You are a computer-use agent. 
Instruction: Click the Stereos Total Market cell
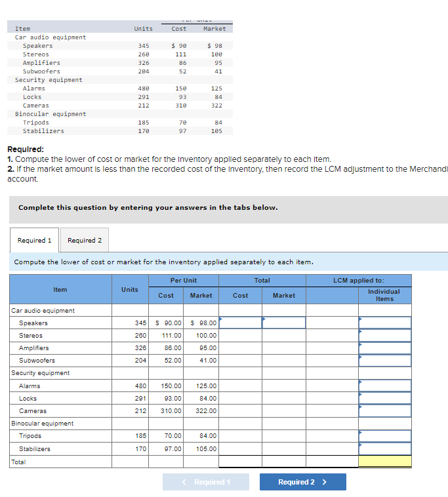click(x=284, y=335)
